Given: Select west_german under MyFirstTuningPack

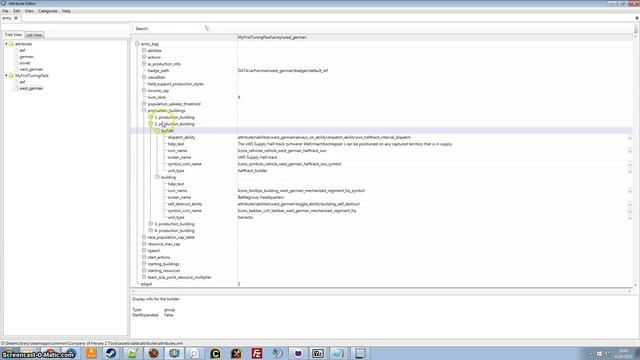Looking at the screenshot, I should pos(31,88).
